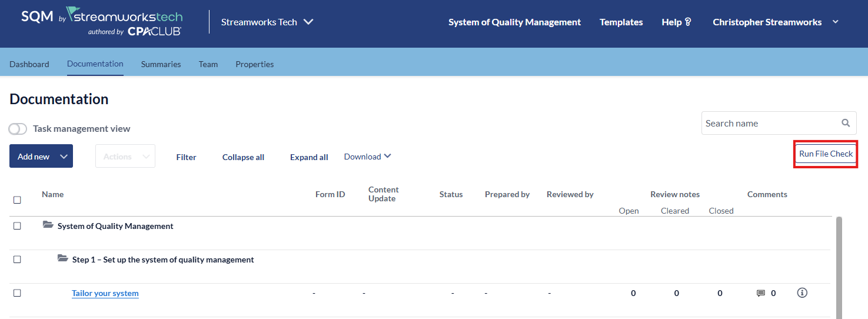Click the comments bubble icon in Tailor row

click(760, 293)
